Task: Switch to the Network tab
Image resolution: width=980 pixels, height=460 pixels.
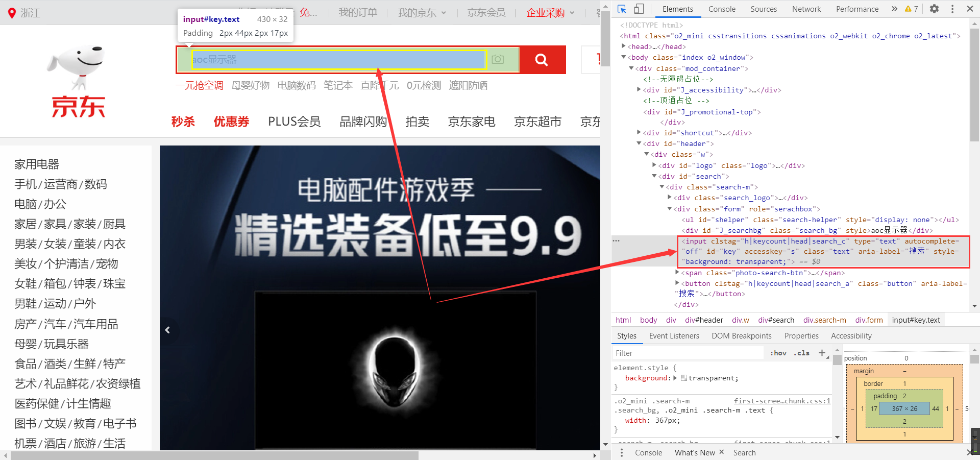Action: click(806, 9)
